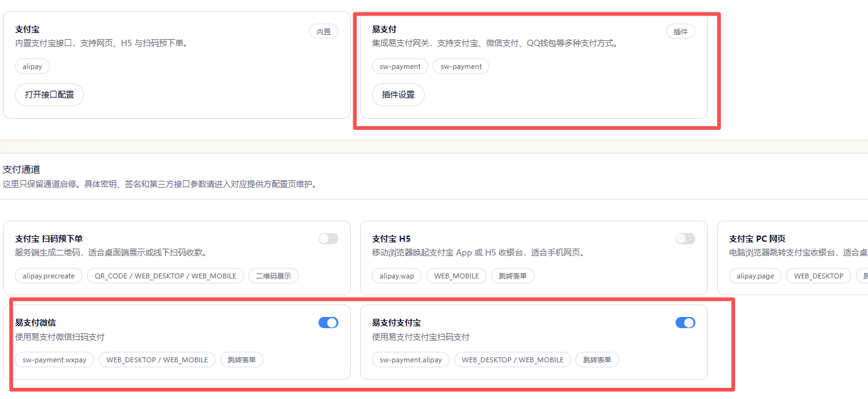Click the 支付宝 H5 card title
The width and height of the screenshot is (868, 399).
(x=391, y=239)
